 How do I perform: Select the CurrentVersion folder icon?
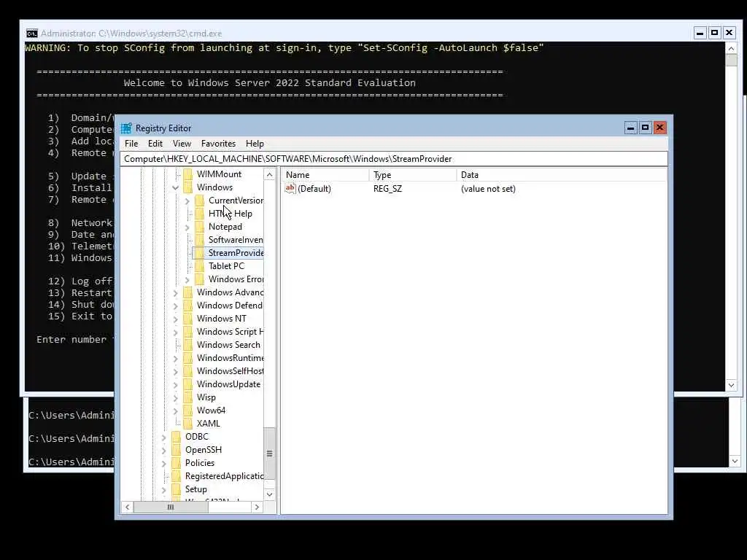pyautogui.click(x=200, y=201)
